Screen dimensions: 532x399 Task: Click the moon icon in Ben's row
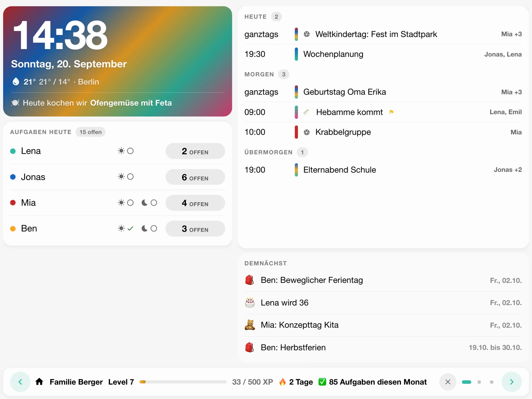(x=144, y=228)
